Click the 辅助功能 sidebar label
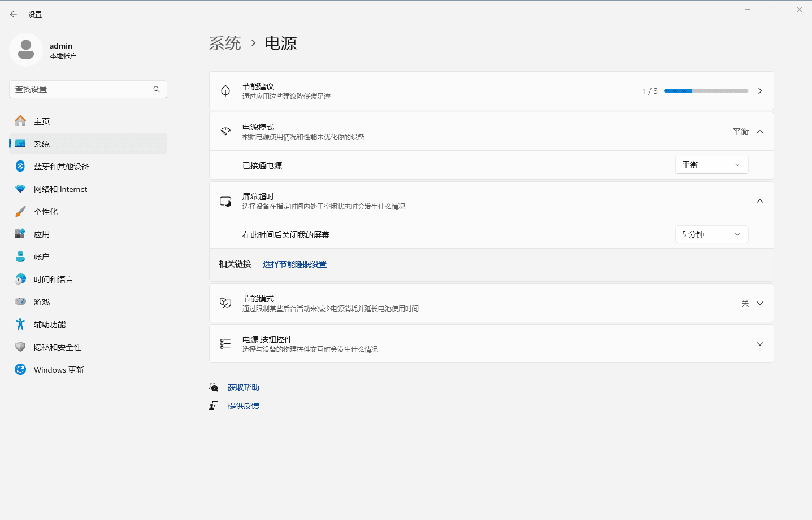 click(x=50, y=325)
